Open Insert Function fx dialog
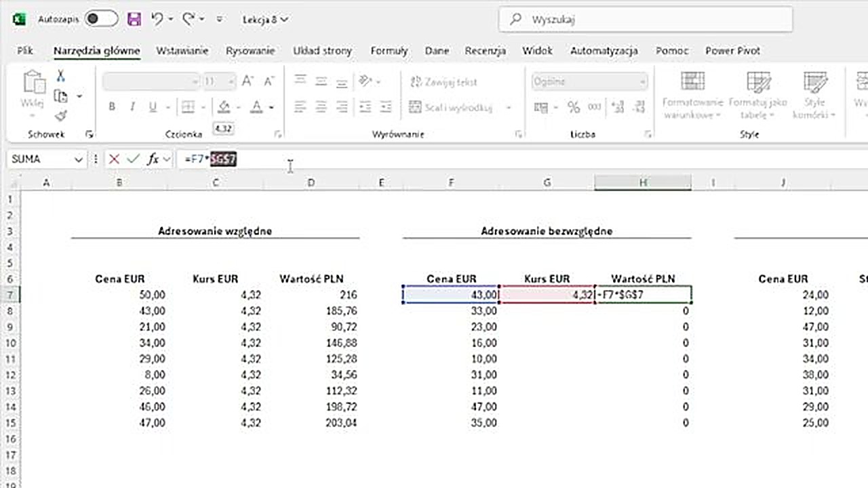868x488 pixels. coord(153,159)
